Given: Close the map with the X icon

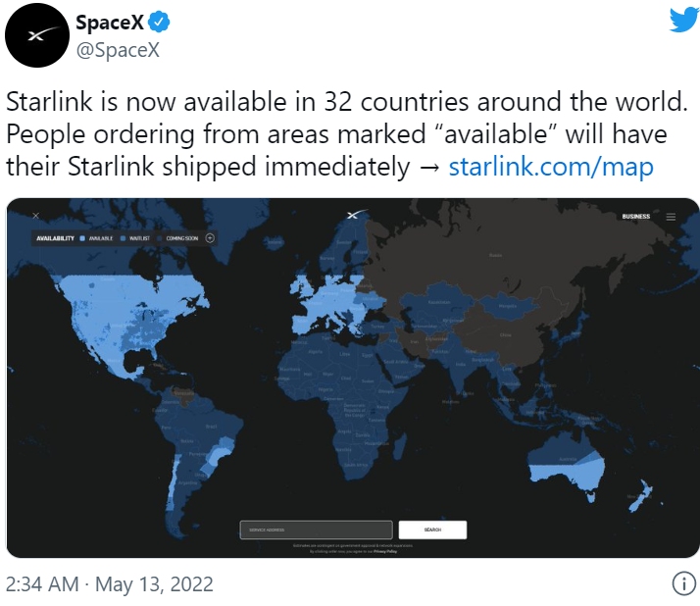Looking at the screenshot, I should coord(36,216).
